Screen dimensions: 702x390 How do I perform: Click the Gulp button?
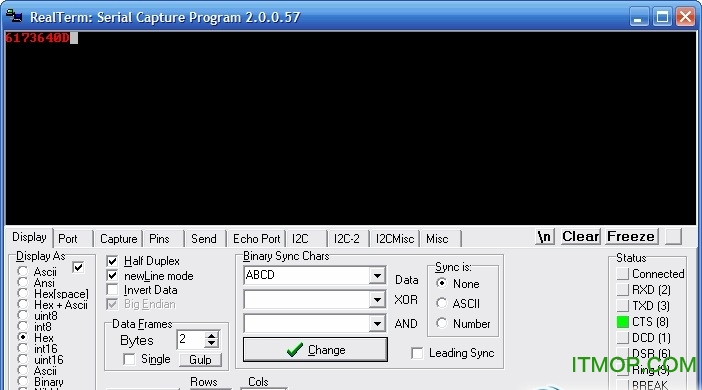tap(200, 360)
